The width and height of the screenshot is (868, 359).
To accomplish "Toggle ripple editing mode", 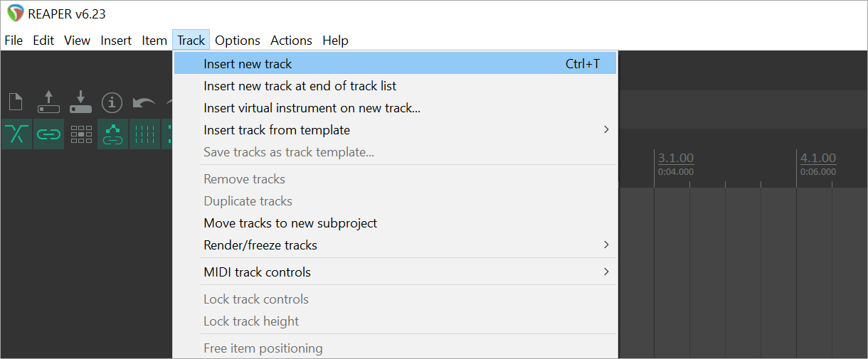I will click(x=81, y=134).
